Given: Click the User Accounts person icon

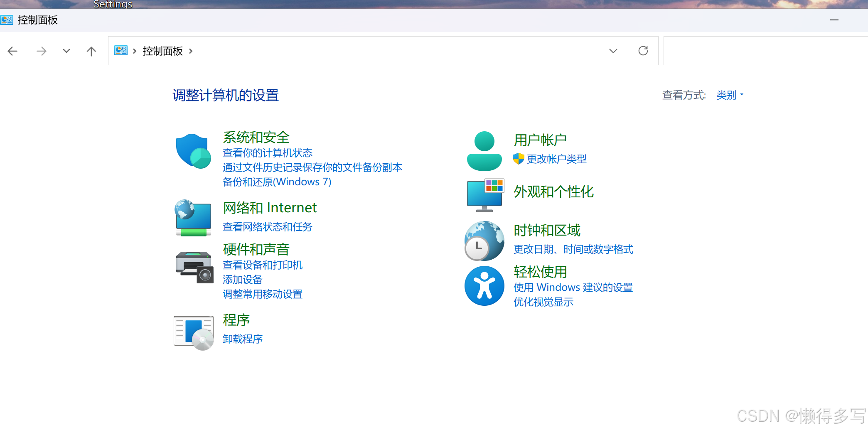Looking at the screenshot, I should click(484, 151).
